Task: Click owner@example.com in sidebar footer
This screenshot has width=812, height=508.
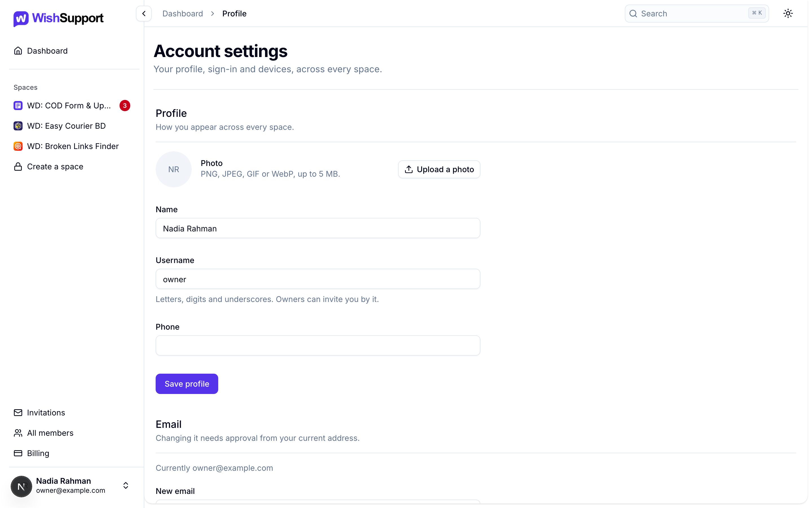Action: [x=70, y=491]
